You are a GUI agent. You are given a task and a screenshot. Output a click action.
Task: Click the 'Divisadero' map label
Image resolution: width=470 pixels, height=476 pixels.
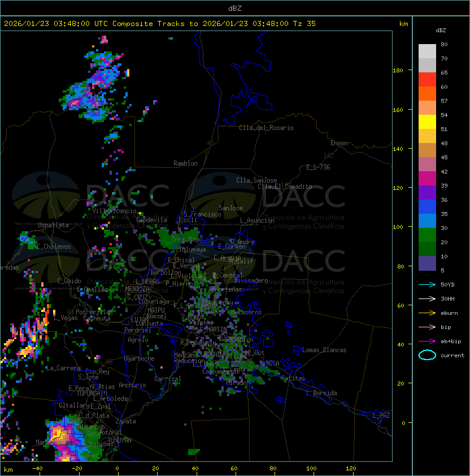tap(251, 280)
